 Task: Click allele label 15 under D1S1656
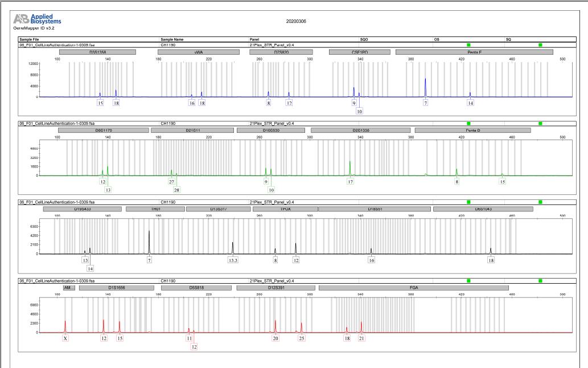120,338
